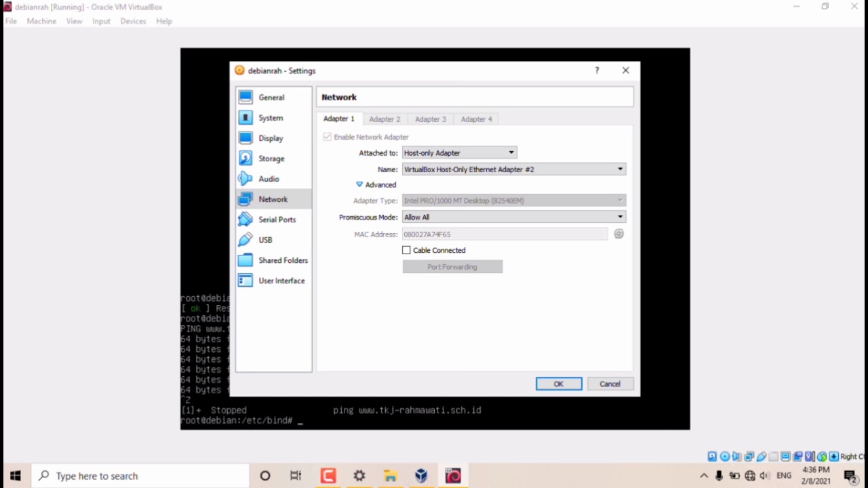Click the system tray network globe icon
The height and width of the screenshot is (488, 868).
750,476
